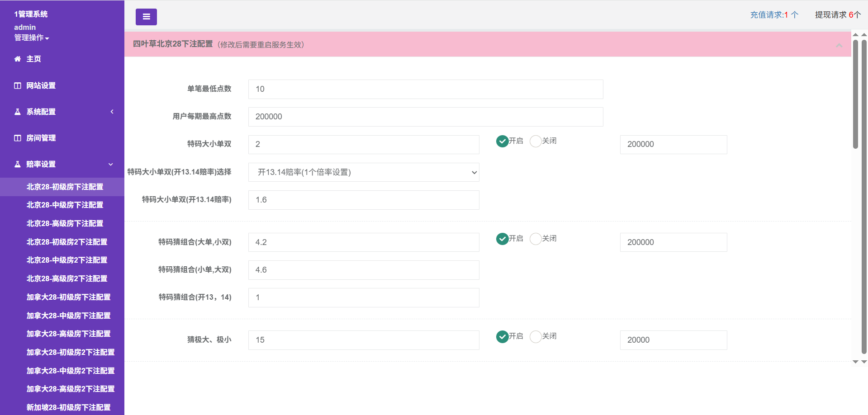Open the 管理操作 admin dropdown
This screenshot has height=415, width=868.
pos(31,38)
